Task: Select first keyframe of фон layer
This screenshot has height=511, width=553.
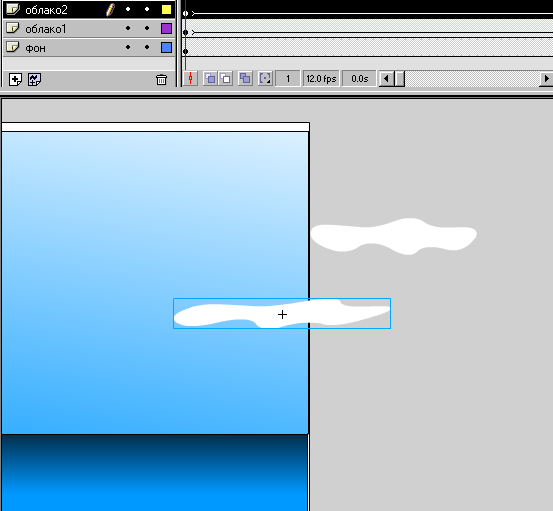Action: [186, 51]
